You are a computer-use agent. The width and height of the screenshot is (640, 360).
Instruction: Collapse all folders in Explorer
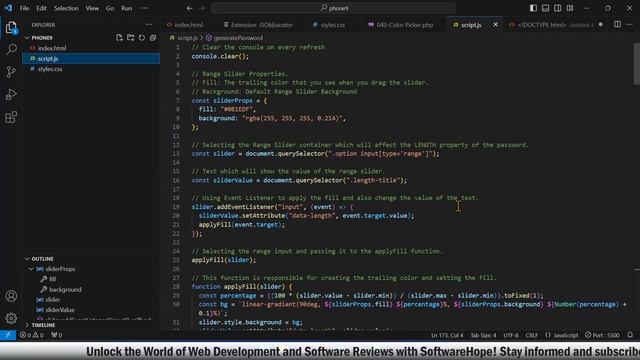click(x=153, y=38)
